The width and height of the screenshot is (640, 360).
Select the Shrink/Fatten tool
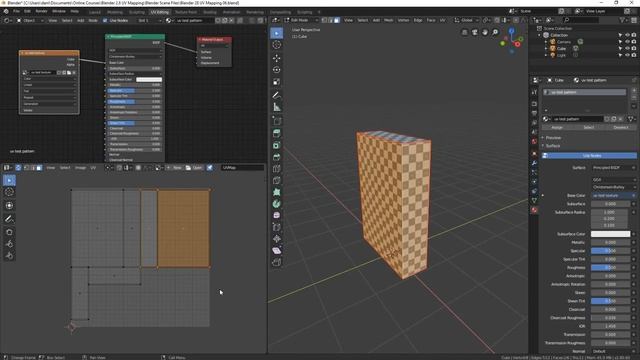pyautogui.click(x=277, y=239)
